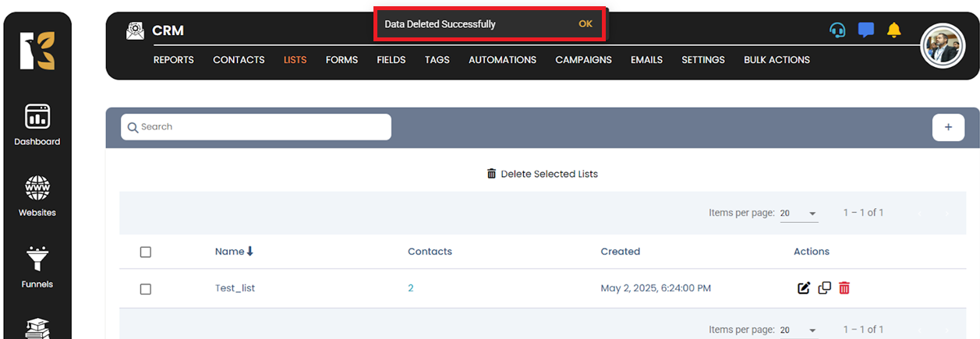The image size is (980, 339).
Task: Click the edit icon for Test_list
Action: point(804,288)
